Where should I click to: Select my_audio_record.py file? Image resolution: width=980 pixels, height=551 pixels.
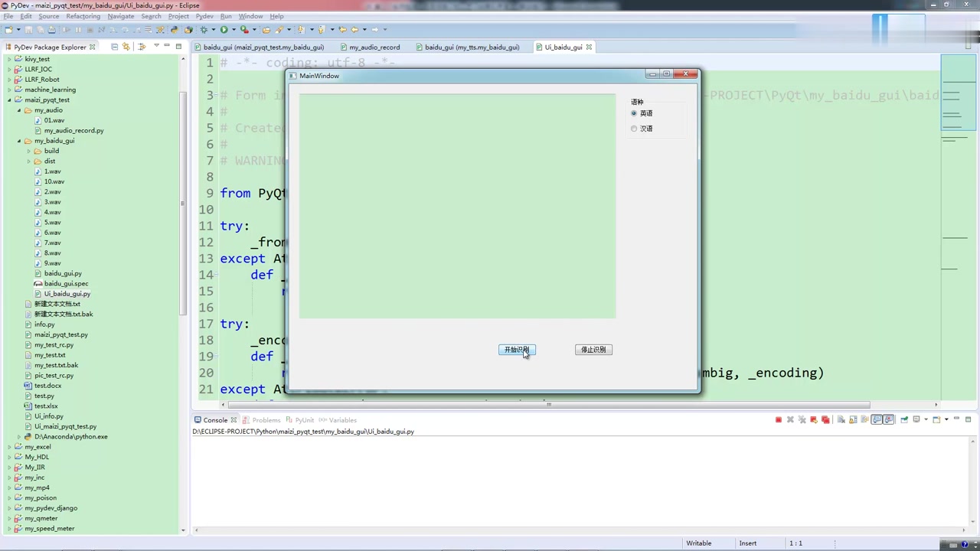[x=73, y=131]
